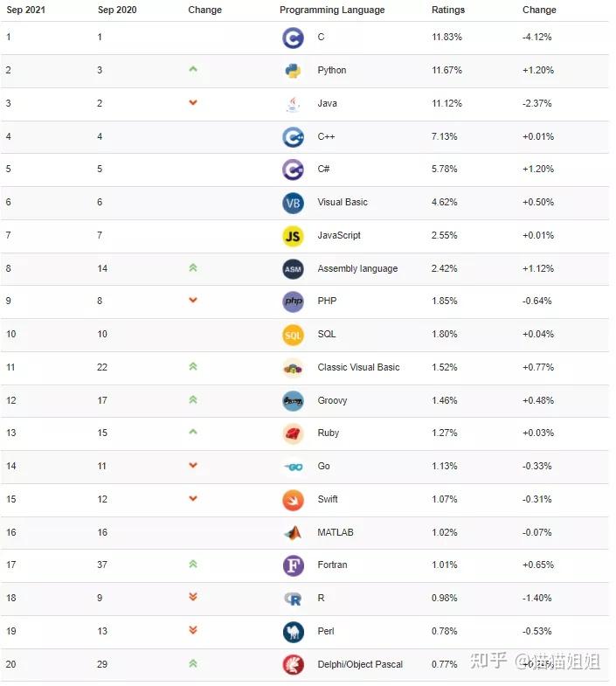Click the C language logo icon
This screenshot has height=686, width=616.
pos(293,38)
